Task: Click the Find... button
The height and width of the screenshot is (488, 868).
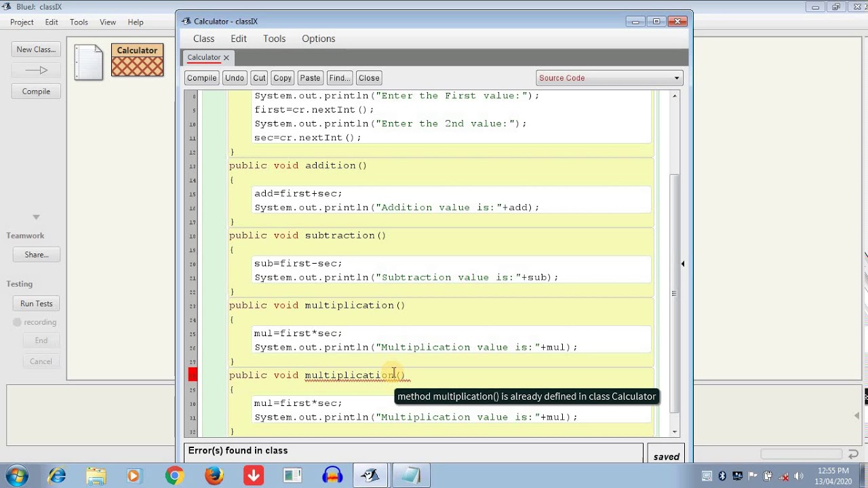Action: click(339, 78)
